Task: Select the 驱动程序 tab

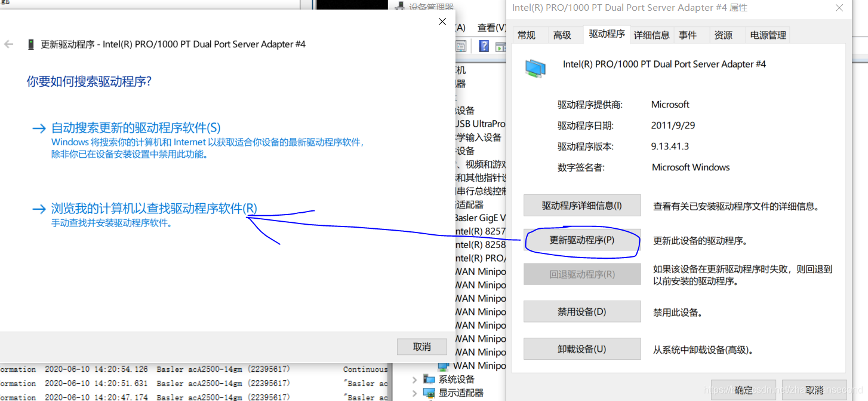Action: click(x=607, y=34)
